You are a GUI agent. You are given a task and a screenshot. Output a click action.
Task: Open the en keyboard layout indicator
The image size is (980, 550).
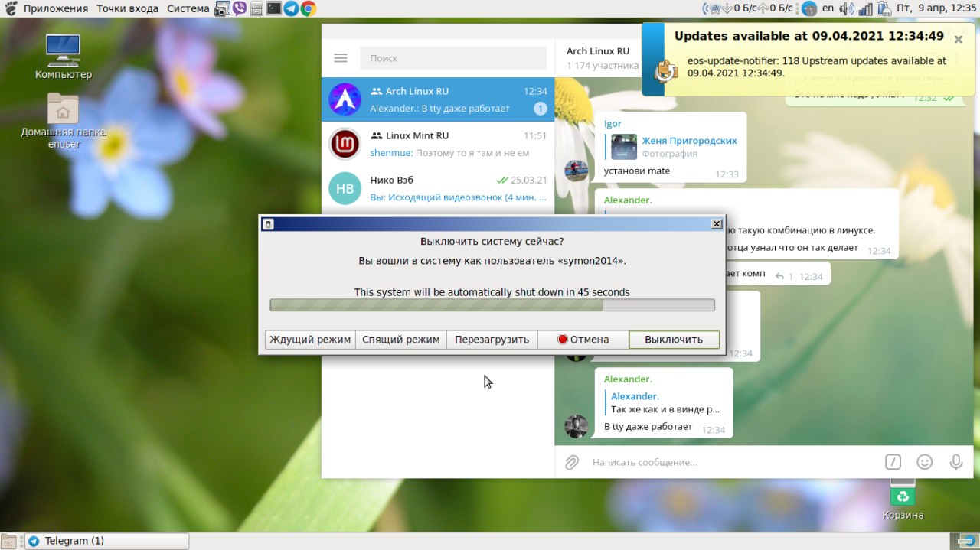click(x=828, y=9)
